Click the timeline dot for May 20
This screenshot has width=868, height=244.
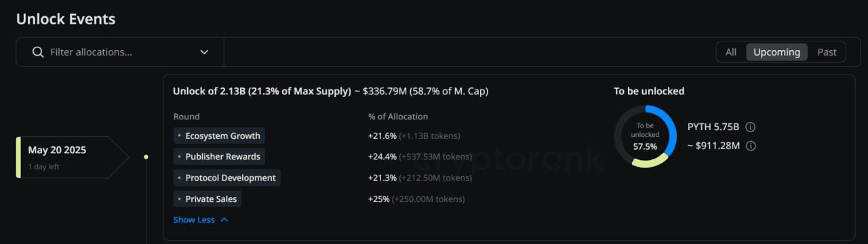[146, 157]
